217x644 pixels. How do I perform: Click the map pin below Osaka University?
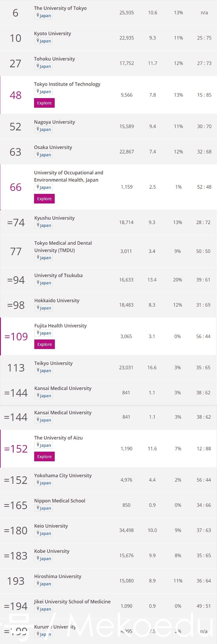38,154
